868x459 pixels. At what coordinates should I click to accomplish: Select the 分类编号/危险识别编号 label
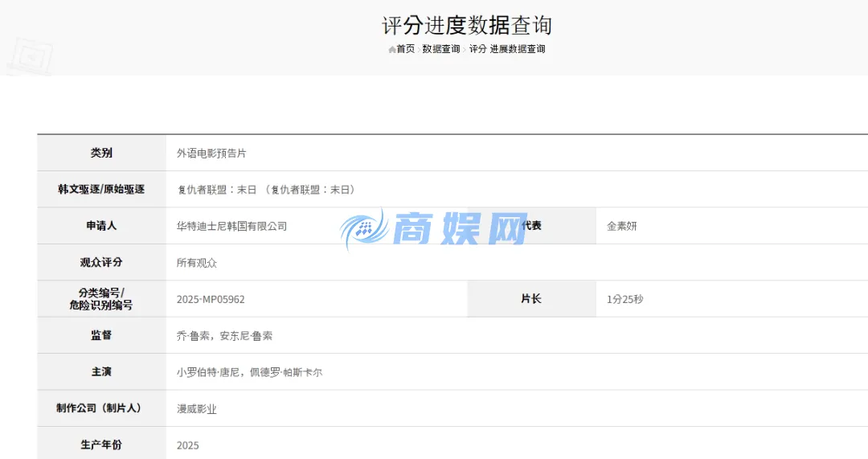101,299
